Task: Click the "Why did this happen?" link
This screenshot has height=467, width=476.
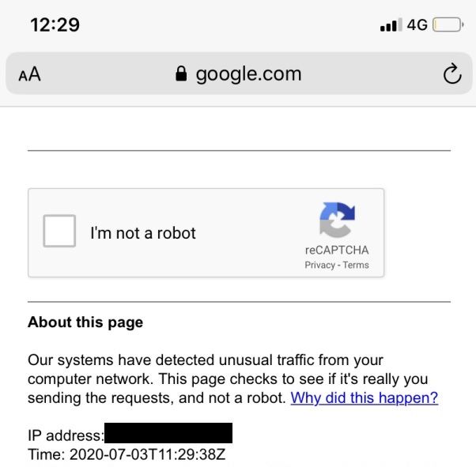Action: 364,398
